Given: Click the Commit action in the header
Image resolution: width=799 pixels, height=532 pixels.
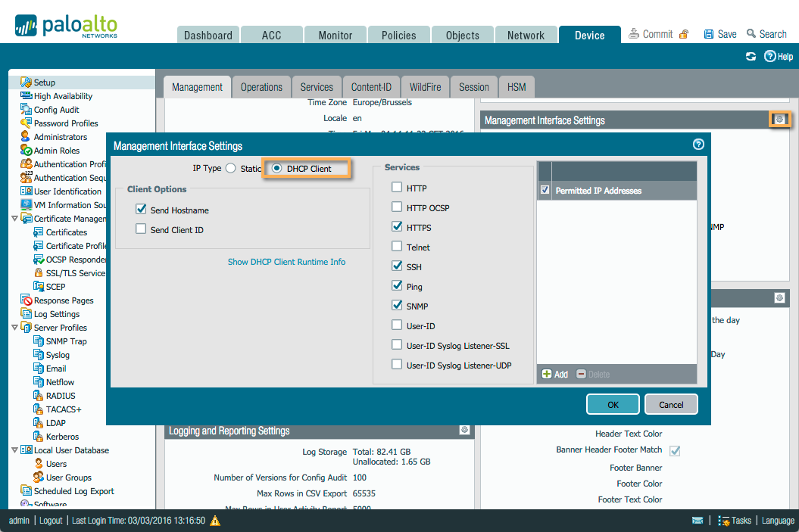Looking at the screenshot, I should 656,33.
